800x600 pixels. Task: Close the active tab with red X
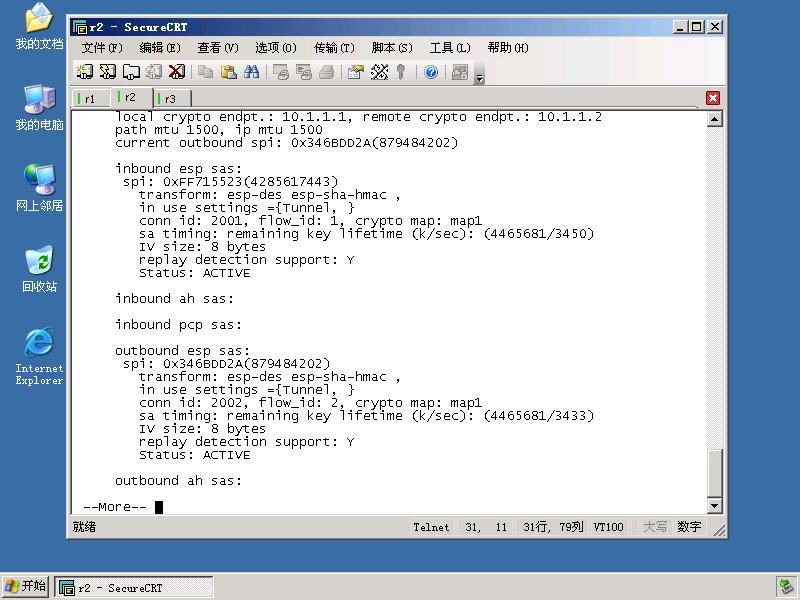713,98
